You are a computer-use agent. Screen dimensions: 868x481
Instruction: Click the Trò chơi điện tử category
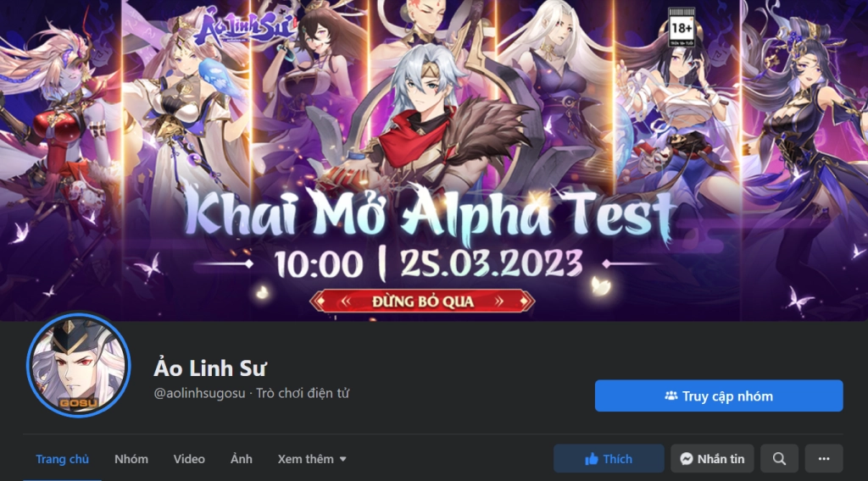coord(303,393)
